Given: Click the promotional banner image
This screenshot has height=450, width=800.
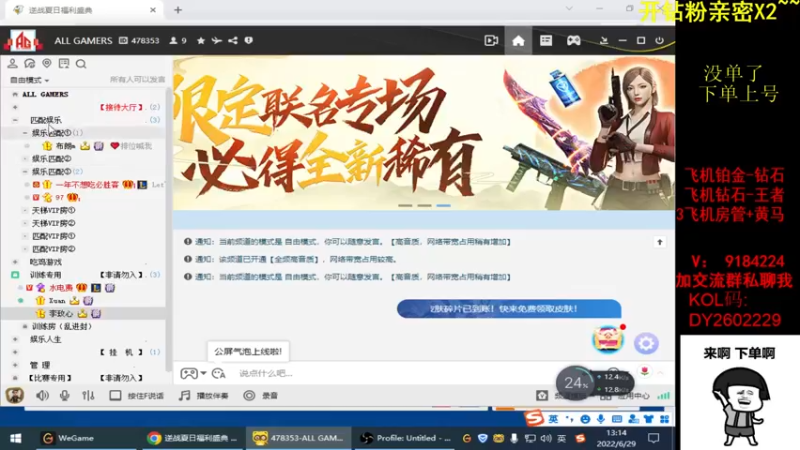Looking at the screenshot, I should (x=423, y=133).
